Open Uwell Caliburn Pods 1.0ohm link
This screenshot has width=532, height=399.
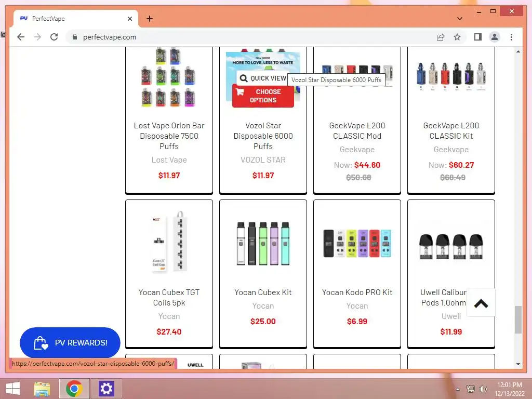443,297
